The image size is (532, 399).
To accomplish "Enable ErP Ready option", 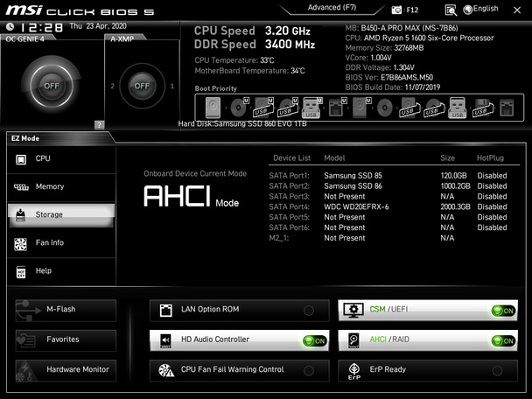I will click(x=498, y=370).
